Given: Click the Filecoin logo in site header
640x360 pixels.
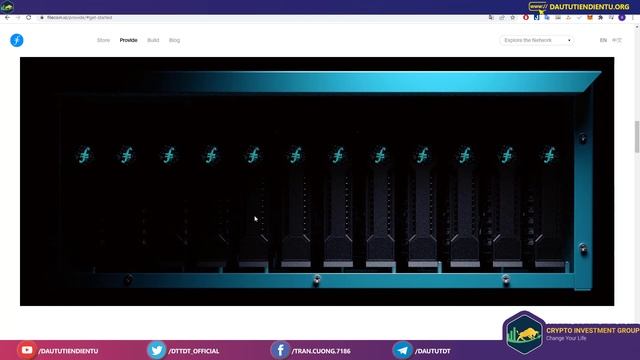Looking at the screenshot, I should coord(17,40).
